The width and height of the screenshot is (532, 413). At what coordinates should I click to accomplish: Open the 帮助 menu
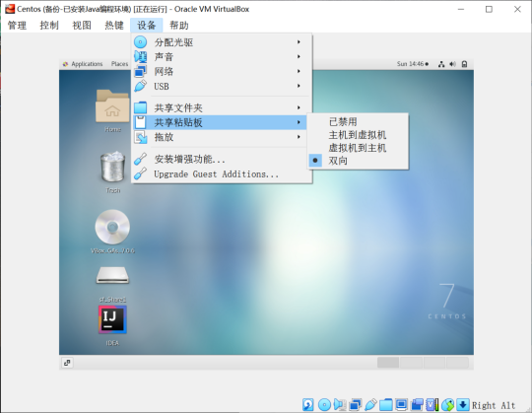pos(179,25)
